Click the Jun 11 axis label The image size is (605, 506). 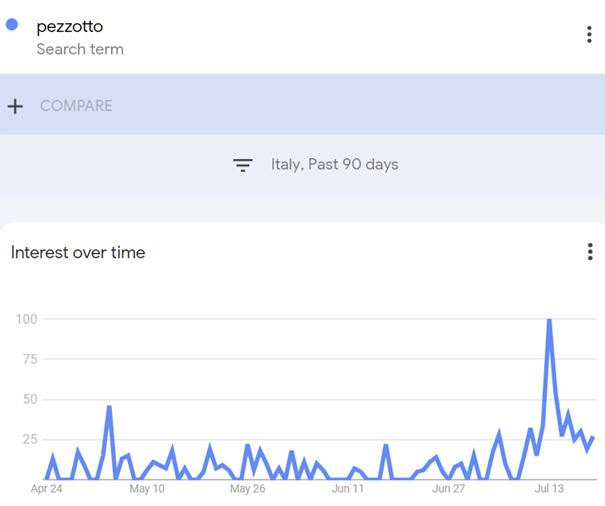(348, 489)
